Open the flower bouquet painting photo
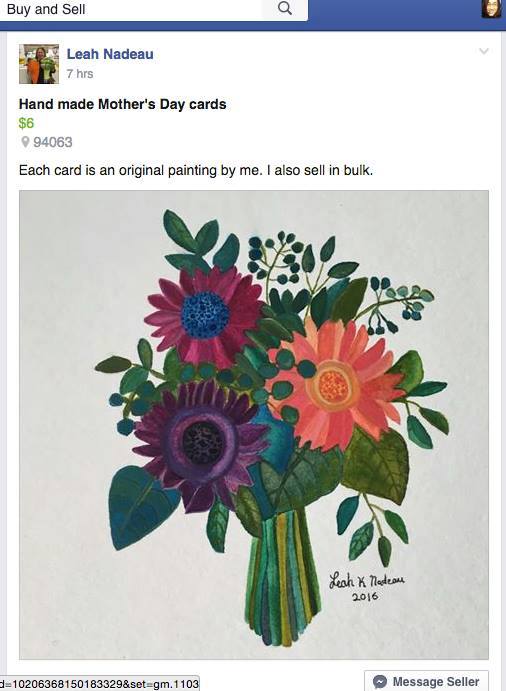Image resolution: width=506 pixels, height=691 pixels. pyautogui.click(x=254, y=425)
